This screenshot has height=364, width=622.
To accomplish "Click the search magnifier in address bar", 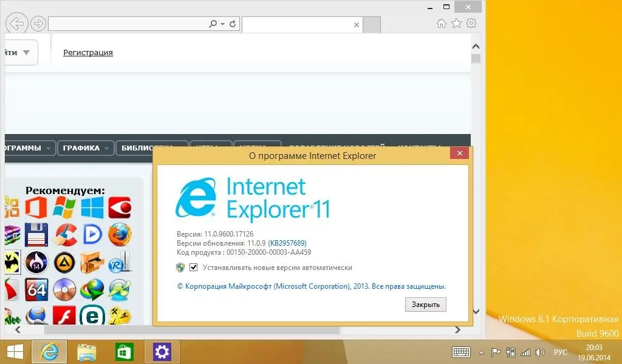I will 213,24.
